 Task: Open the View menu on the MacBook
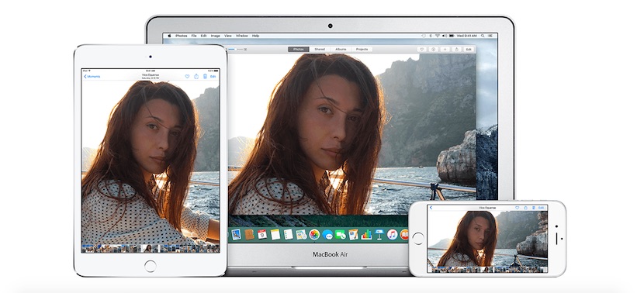click(x=228, y=36)
